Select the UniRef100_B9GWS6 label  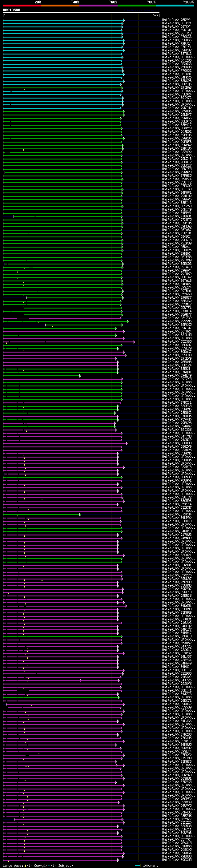pyautogui.click(x=176, y=40)
